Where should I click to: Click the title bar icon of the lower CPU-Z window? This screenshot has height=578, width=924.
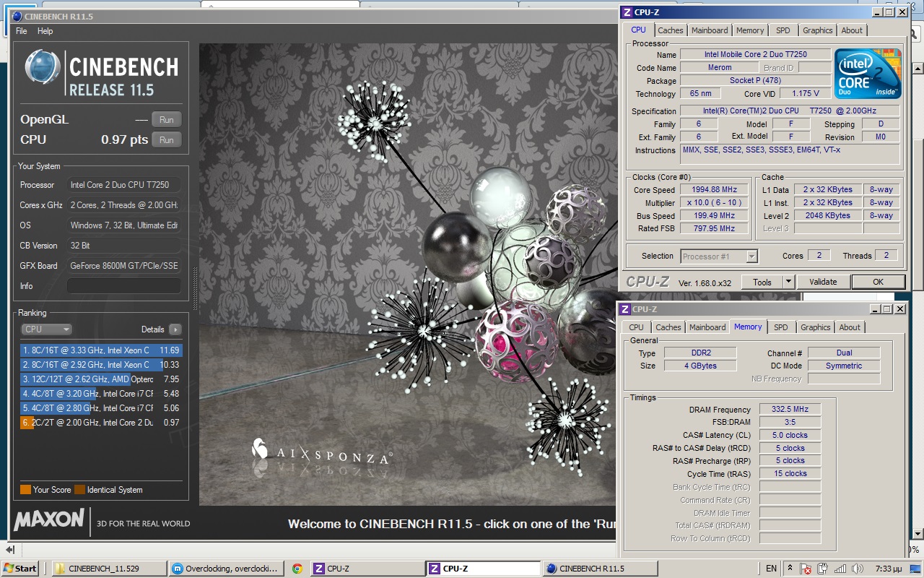[625, 309]
